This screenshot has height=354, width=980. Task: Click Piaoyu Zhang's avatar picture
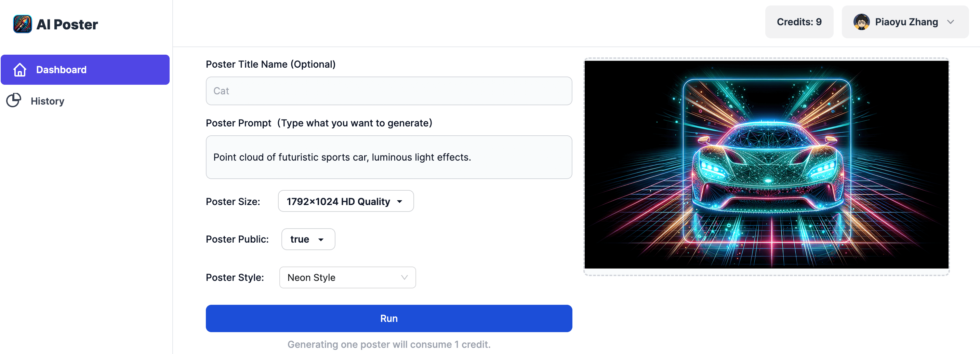[861, 22]
